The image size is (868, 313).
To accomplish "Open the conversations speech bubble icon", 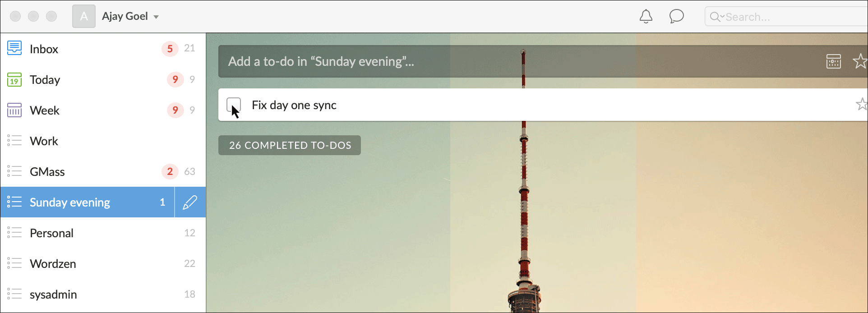I will coord(676,17).
